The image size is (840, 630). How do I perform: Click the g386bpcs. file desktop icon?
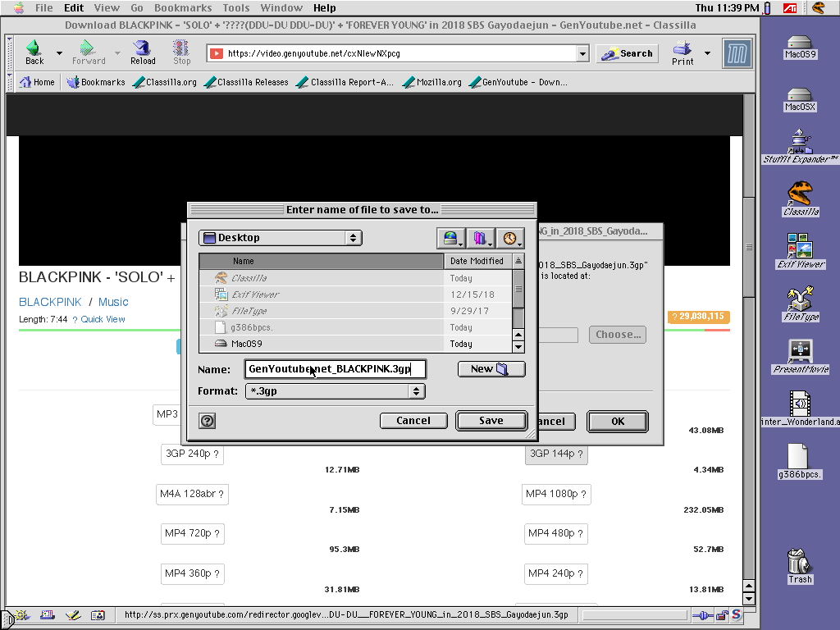coord(799,461)
